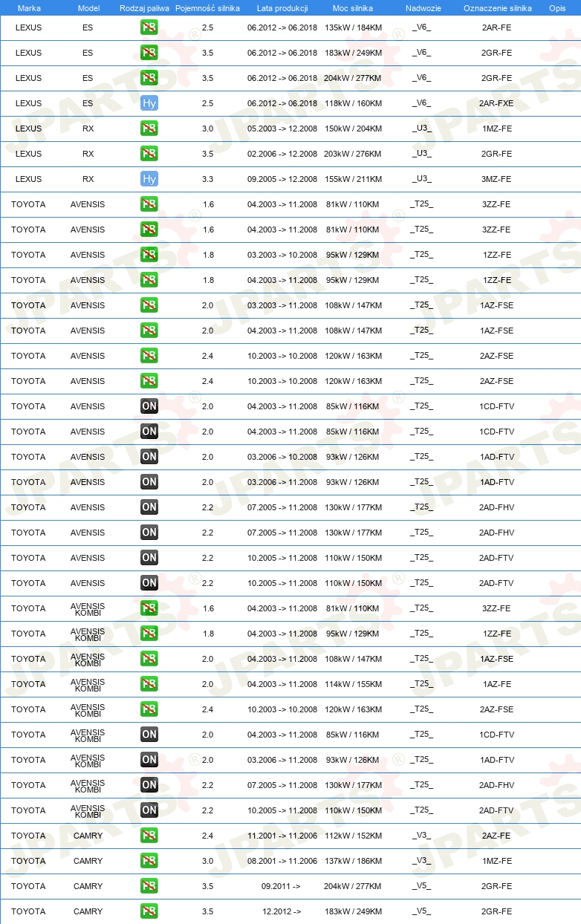Click engine capacity 3.0 in Camry row
Image resolution: width=581 pixels, height=924 pixels.
pyautogui.click(x=207, y=861)
